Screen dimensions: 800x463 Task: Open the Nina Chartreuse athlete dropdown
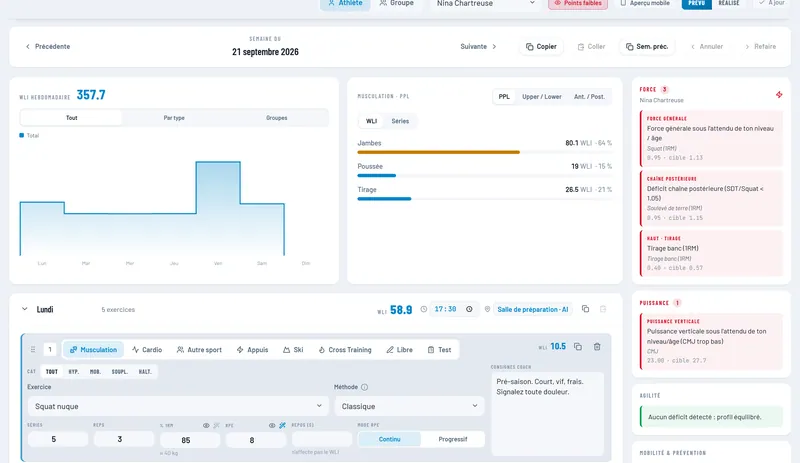[485, 4]
